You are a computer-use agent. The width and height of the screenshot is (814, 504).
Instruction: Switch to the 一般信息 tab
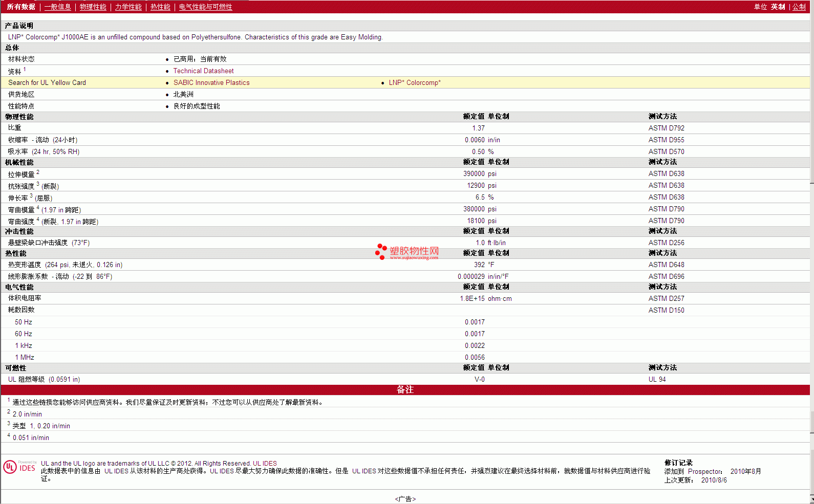tap(58, 7)
